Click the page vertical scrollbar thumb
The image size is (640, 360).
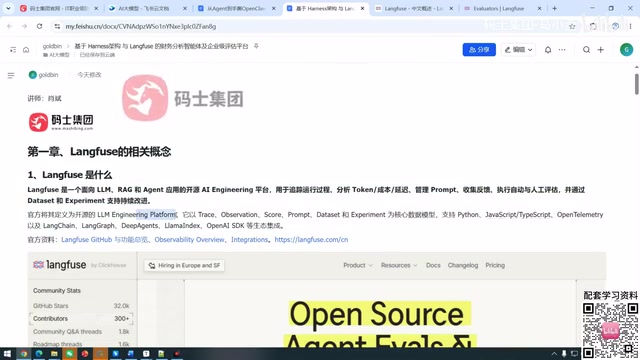[x=636, y=83]
